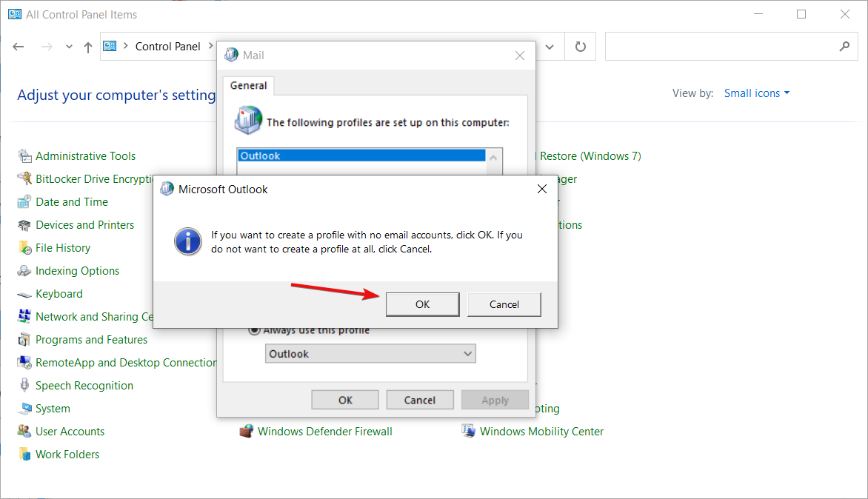Viewport: 868px width, 499px height.
Task: Open the System icon
Action: tap(24, 409)
